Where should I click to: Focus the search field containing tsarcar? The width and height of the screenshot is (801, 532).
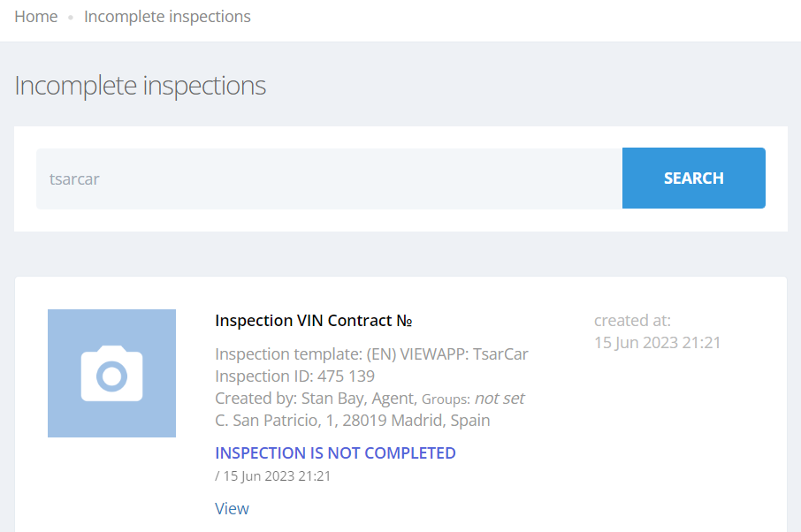[x=329, y=179]
